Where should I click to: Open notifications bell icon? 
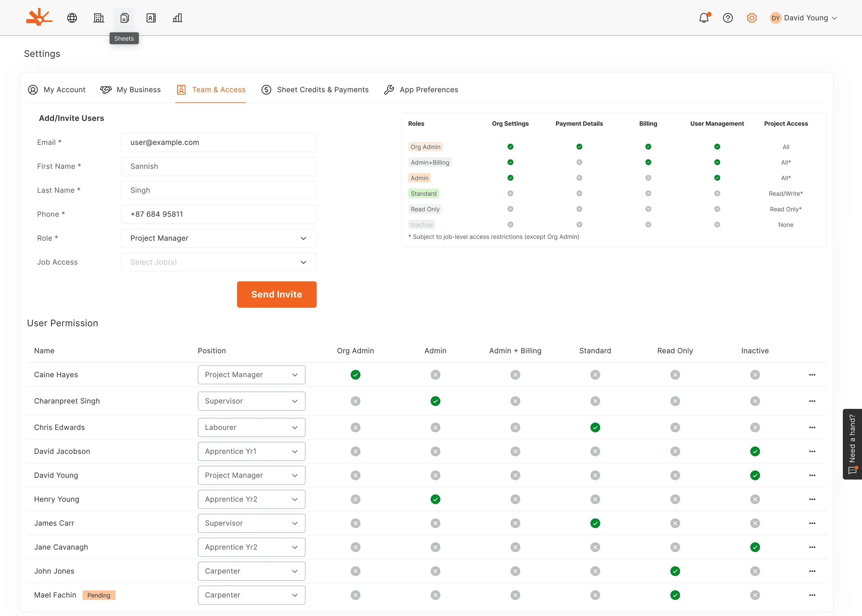tap(704, 18)
